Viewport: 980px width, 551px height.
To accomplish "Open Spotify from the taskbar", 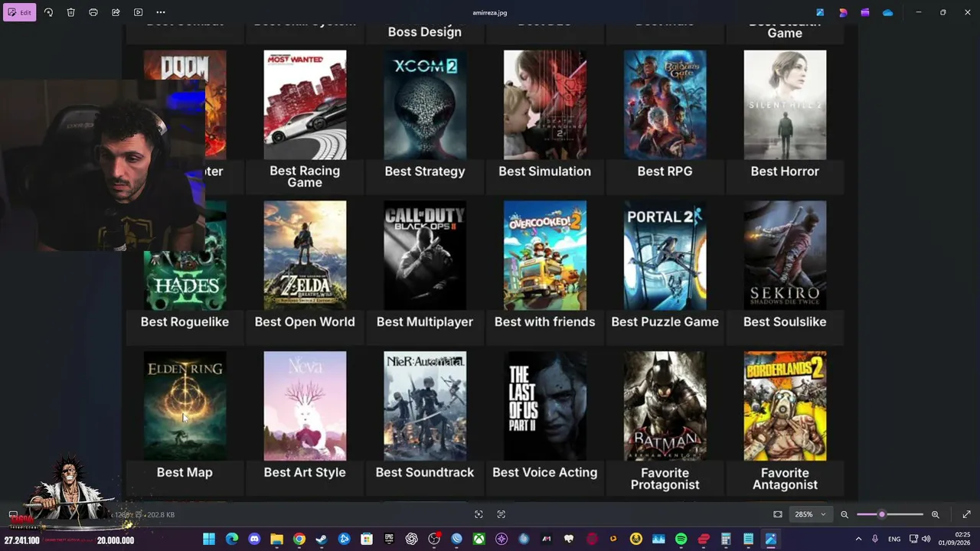I will coord(681,540).
